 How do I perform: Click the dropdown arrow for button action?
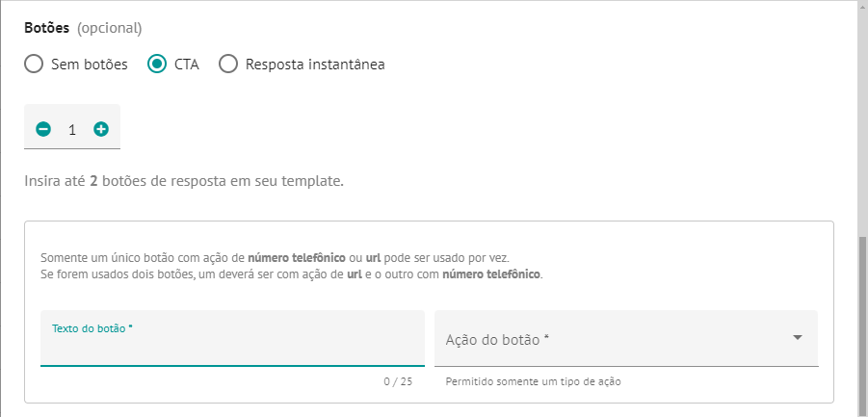(797, 337)
